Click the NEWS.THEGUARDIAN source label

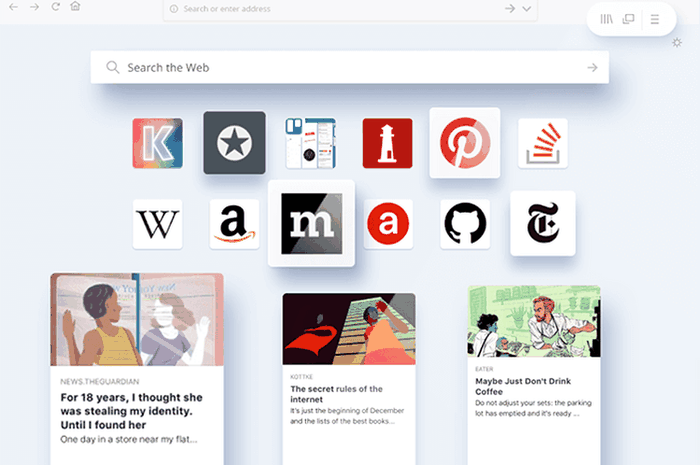click(x=100, y=382)
